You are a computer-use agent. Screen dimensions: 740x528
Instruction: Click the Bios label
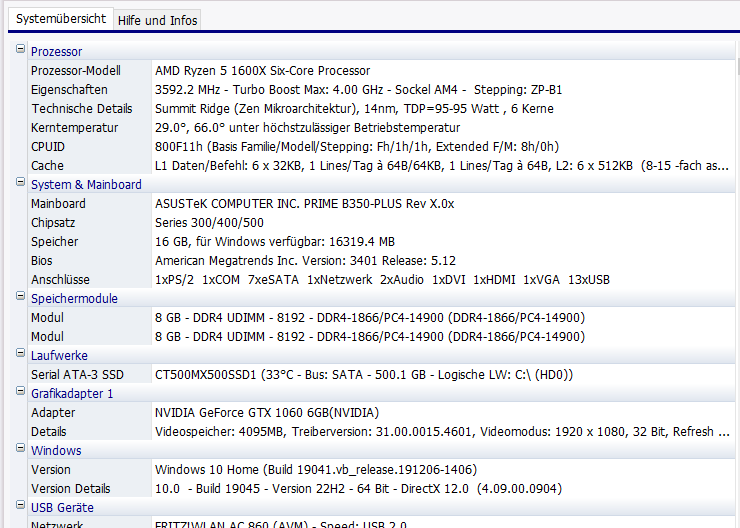coord(42,260)
